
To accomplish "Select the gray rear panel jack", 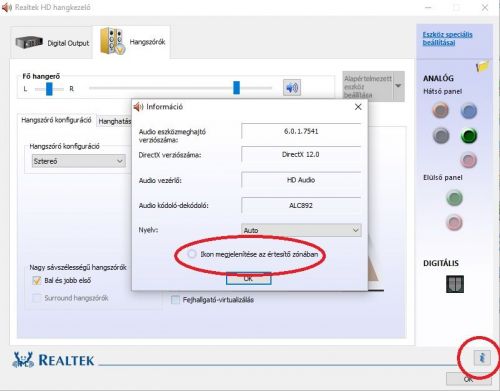I will click(441, 136).
